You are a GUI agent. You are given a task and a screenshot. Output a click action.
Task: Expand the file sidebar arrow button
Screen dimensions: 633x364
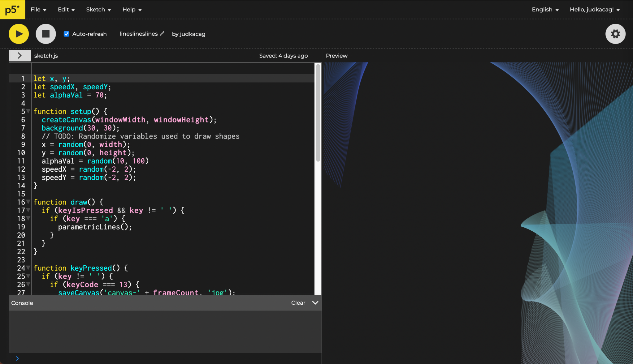coord(20,56)
